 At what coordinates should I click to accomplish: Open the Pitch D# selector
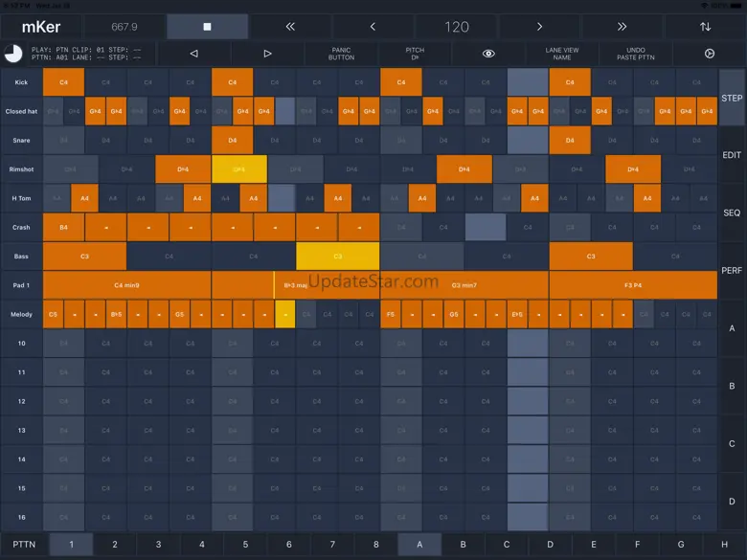point(415,54)
